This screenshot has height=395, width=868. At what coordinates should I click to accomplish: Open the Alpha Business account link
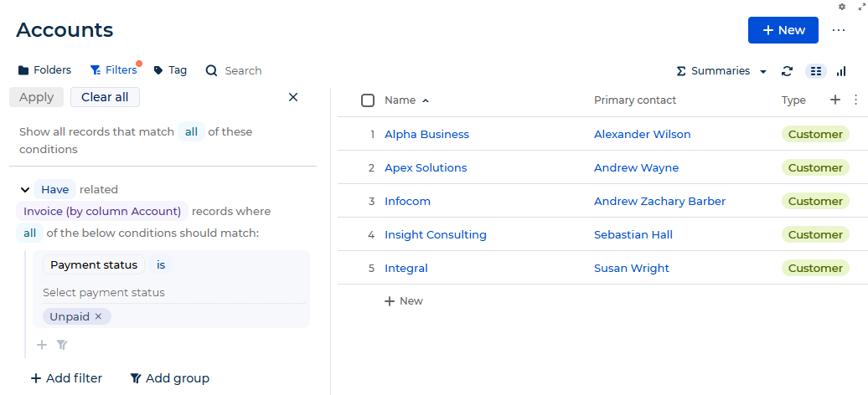(x=426, y=134)
